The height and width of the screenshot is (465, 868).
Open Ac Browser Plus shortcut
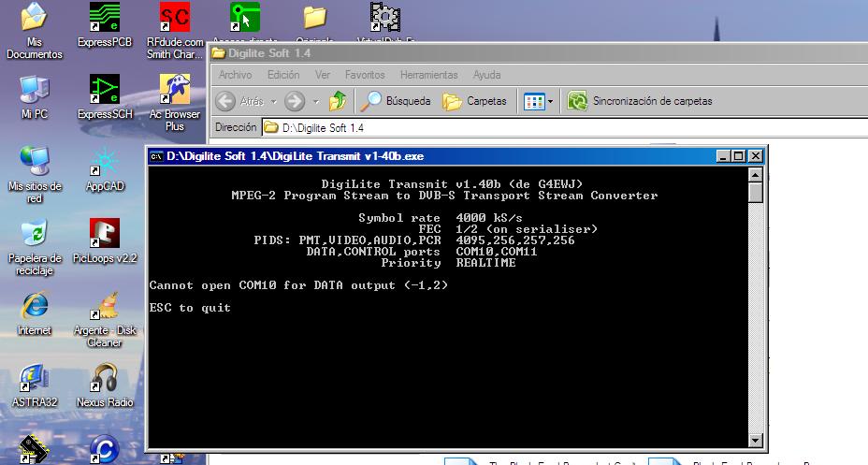pos(175,89)
